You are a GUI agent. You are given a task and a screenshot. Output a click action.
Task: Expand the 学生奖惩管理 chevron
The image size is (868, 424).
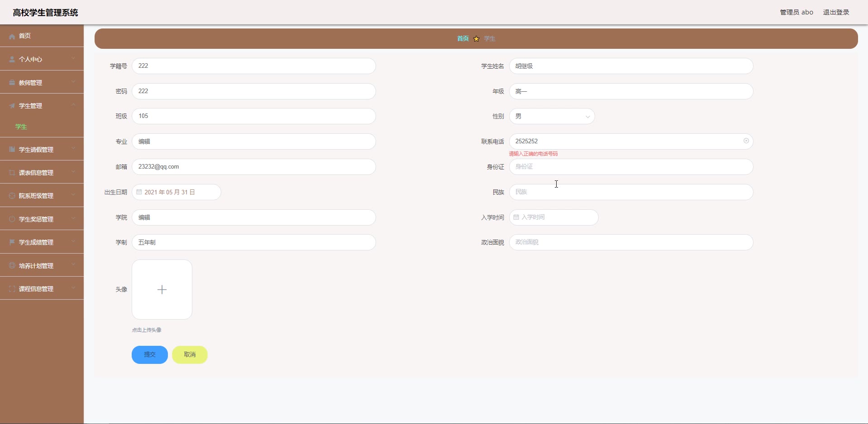73,219
